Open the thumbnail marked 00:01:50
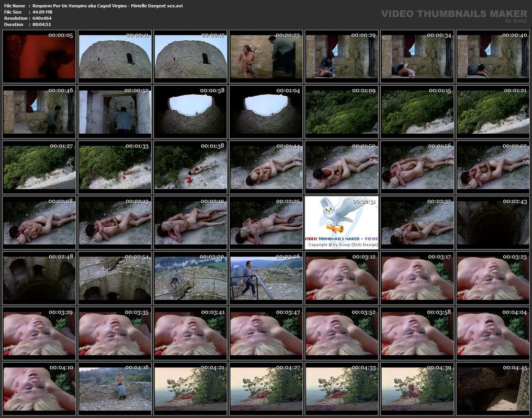The image size is (532, 418). tap(342, 167)
